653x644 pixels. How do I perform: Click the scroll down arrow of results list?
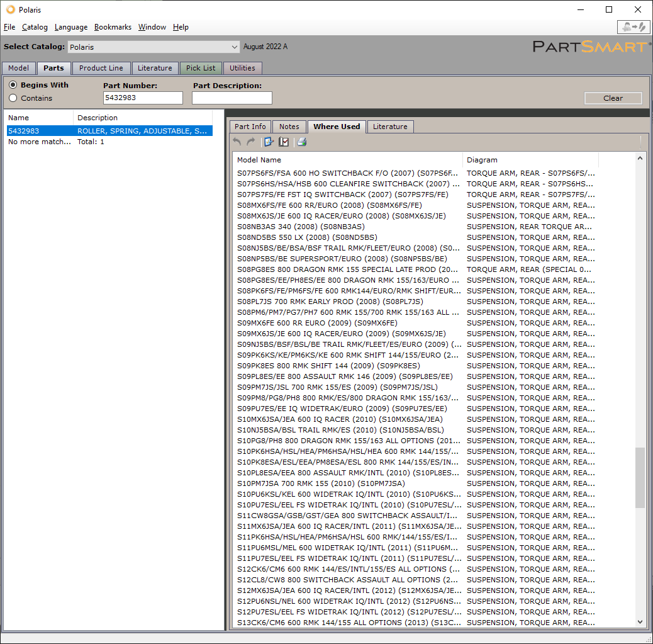[640, 622]
